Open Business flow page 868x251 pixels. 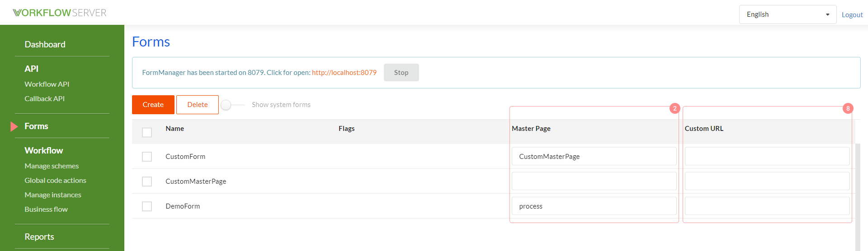[46, 209]
